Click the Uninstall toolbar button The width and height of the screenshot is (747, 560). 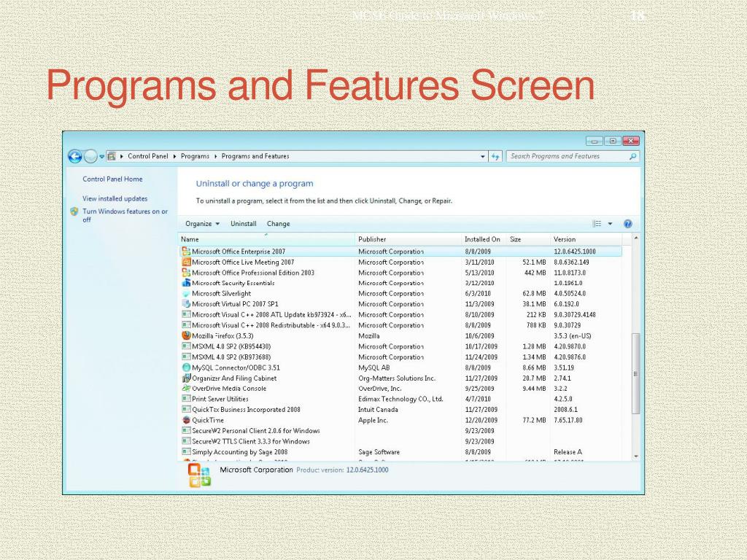pos(244,224)
